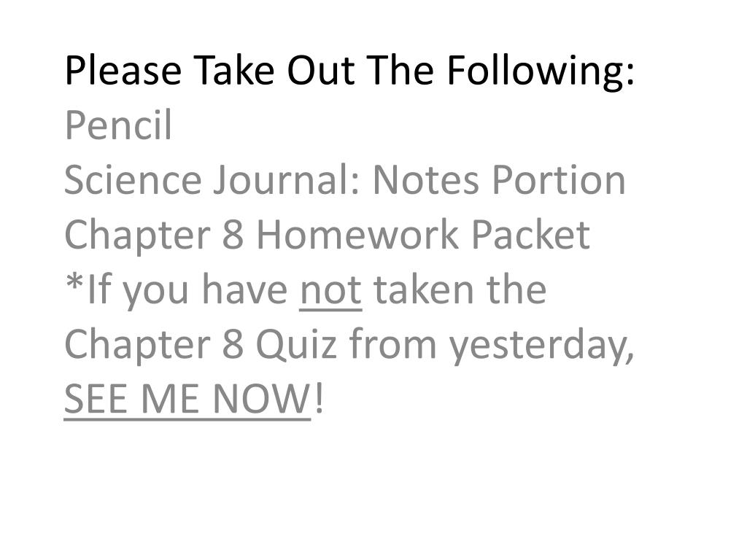Click "Chapter 8" in the Quiz line
747x560 pixels.
154,345
